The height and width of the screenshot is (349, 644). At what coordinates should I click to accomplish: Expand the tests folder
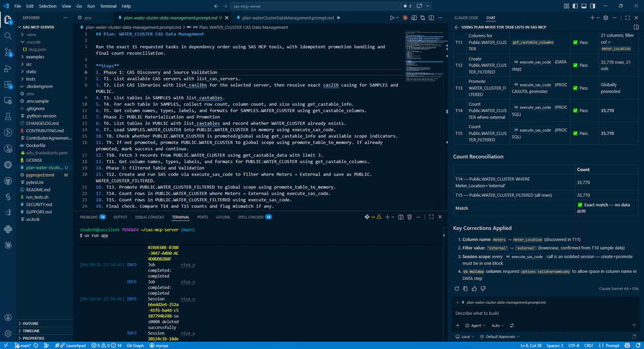[30, 79]
